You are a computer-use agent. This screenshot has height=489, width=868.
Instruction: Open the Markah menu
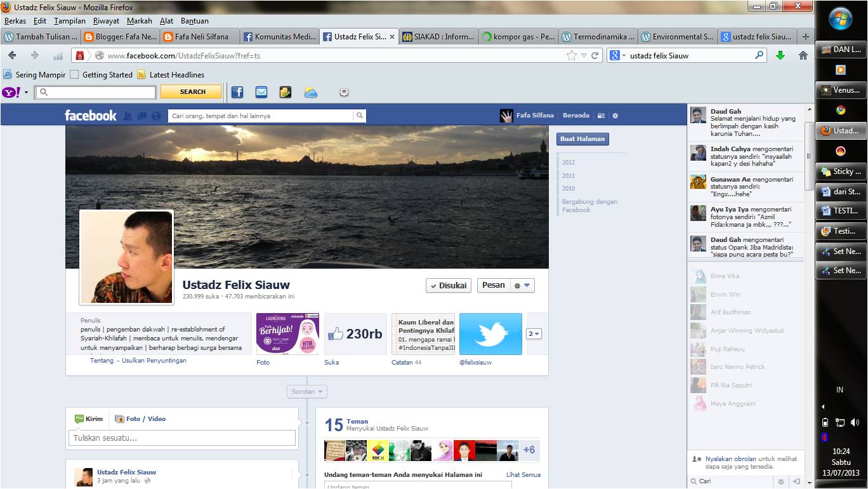click(140, 21)
